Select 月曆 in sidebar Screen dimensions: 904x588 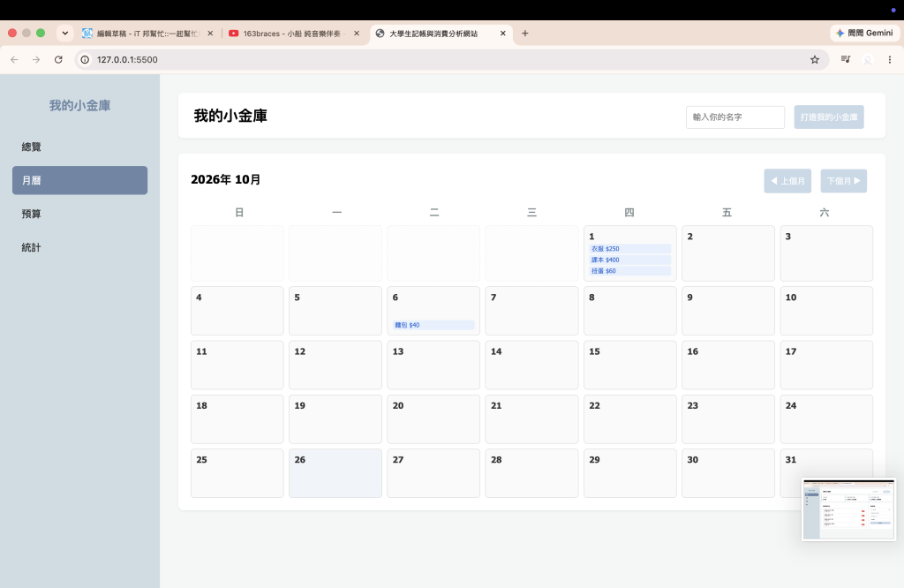click(x=79, y=180)
